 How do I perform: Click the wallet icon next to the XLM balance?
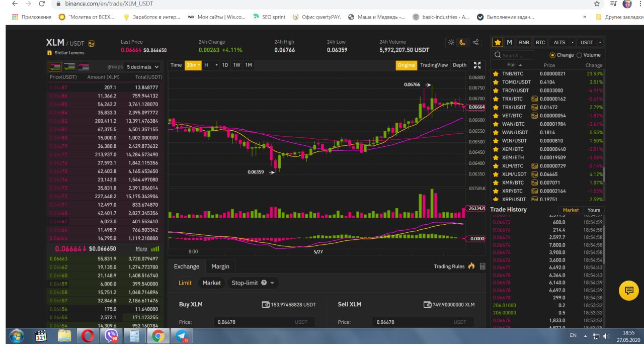pyautogui.click(x=428, y=305)
